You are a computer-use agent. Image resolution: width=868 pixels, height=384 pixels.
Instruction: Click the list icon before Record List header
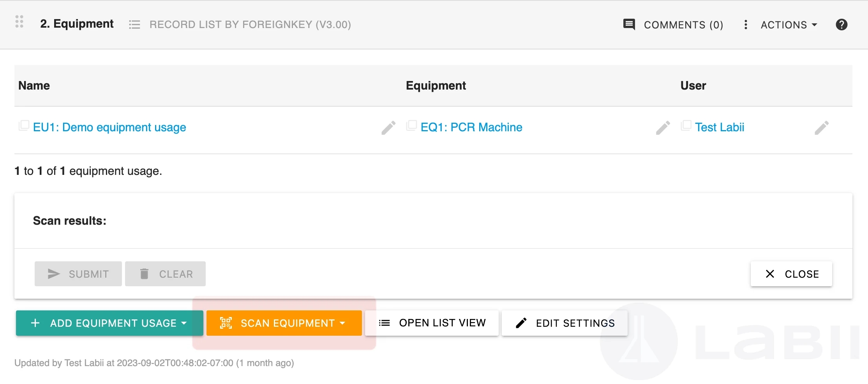134,25
